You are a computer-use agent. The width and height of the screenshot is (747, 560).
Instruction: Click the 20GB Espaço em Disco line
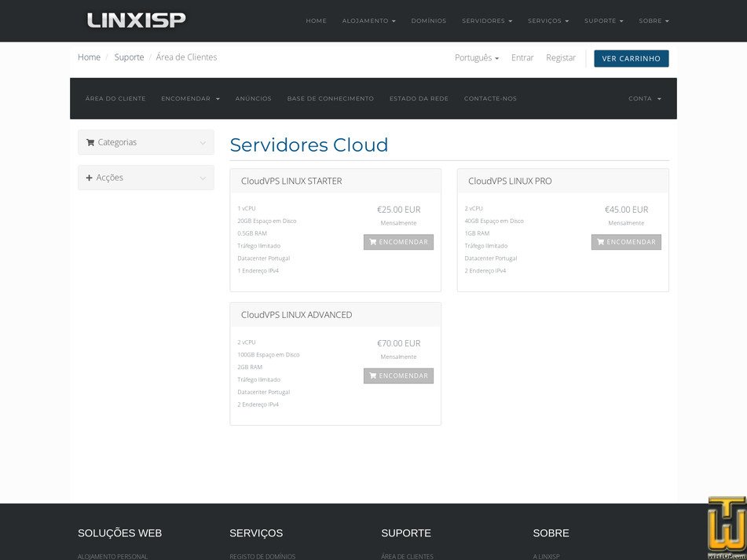(267, 221)
